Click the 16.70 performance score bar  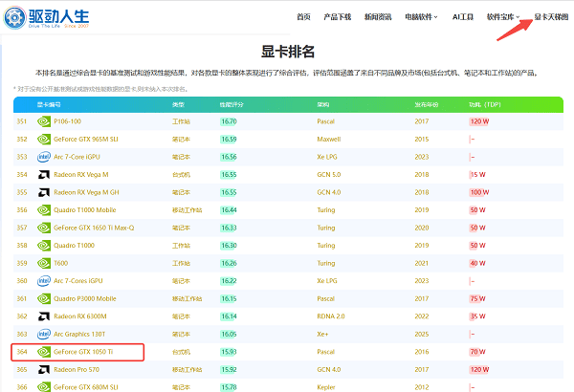(x=229, y=121)
